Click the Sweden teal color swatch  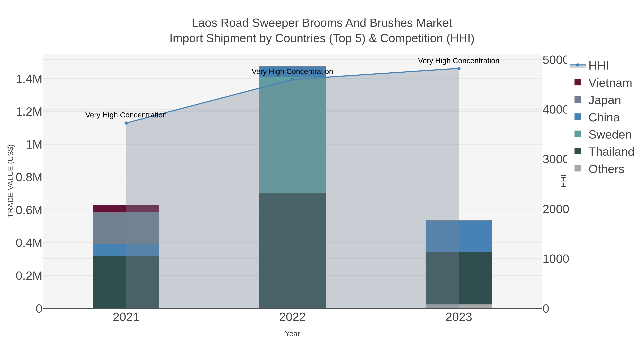point(578,134)
